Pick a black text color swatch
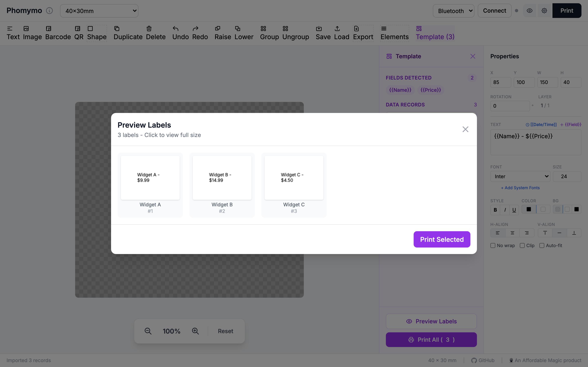 tap(529, 209)
